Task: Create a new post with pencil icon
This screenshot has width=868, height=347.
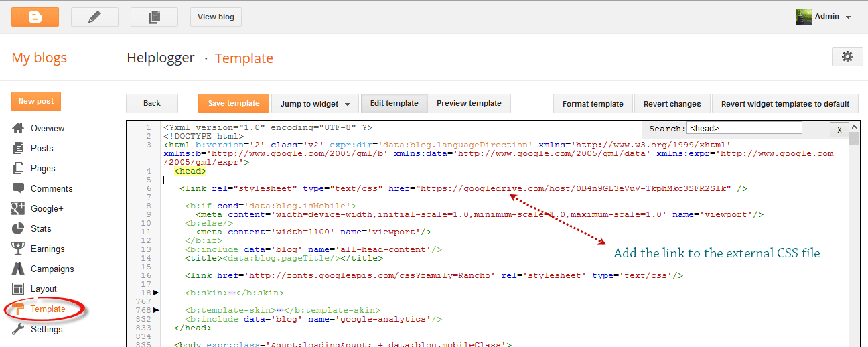Action: (x=94, y=17)
